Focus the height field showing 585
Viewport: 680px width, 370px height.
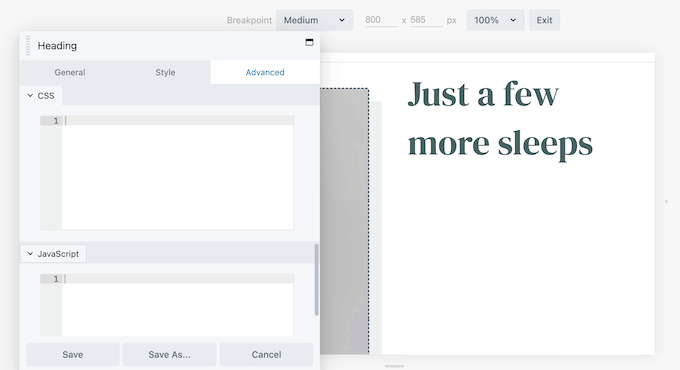coord(426,20)
